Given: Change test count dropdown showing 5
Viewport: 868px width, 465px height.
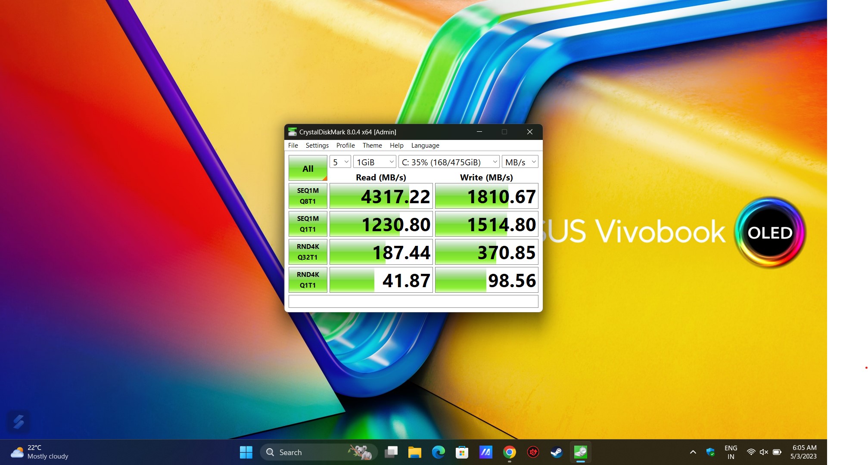Looking at the screenshot, I should click(340, 162).
